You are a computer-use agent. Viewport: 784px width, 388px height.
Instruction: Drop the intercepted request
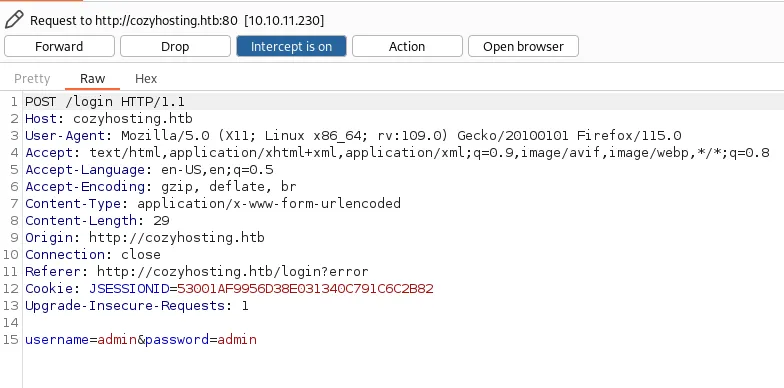pyautogui.click(x=175, y=46)
